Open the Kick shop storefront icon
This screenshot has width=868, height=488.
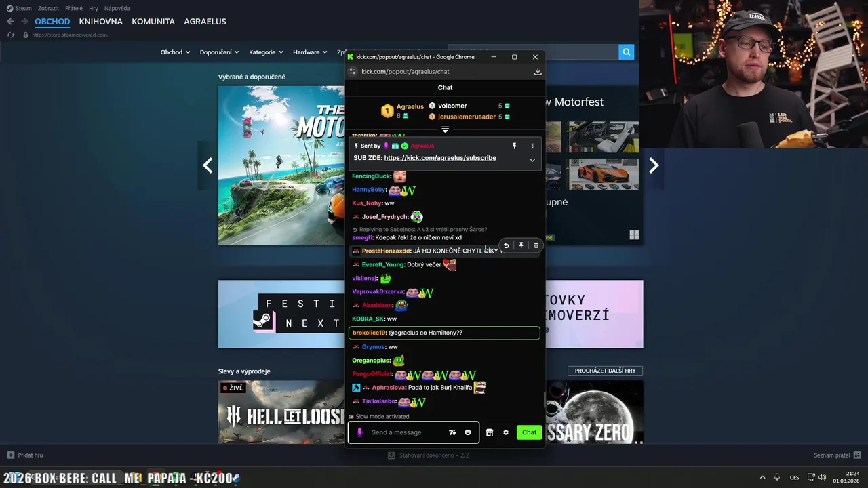(x=490, y=432)
